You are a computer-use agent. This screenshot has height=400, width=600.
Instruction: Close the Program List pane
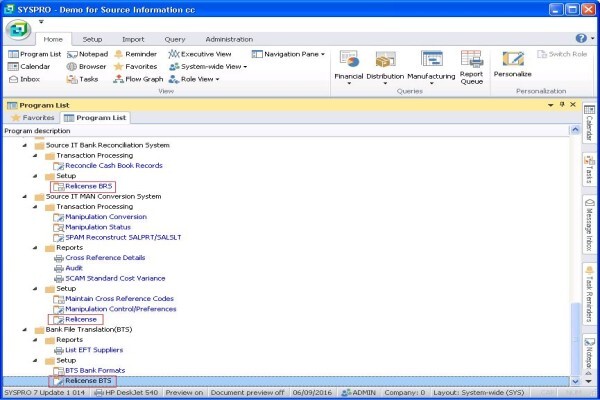(x=573, y=104)
